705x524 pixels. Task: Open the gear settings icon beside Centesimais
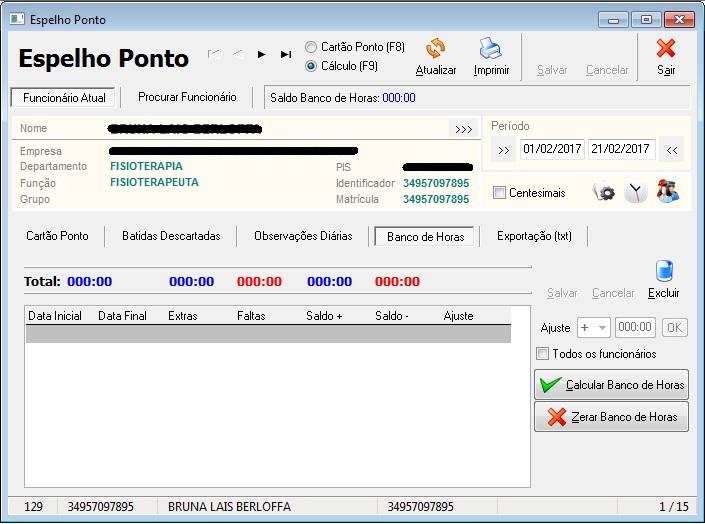click(x=604, y=193)
